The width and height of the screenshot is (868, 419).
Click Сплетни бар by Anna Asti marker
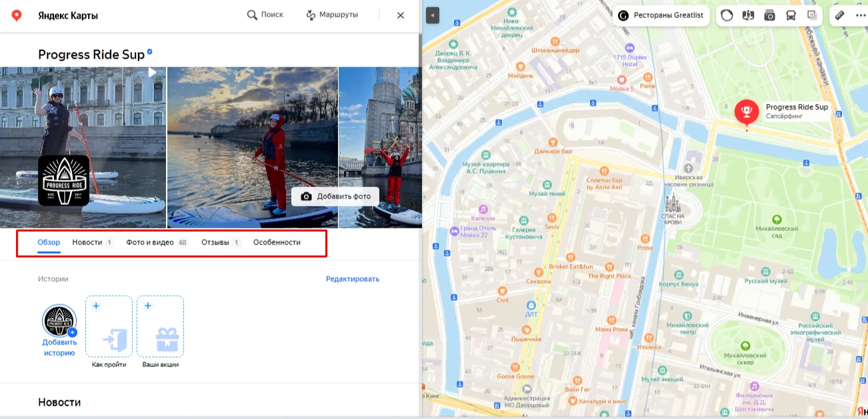click(x=603, y=171)
